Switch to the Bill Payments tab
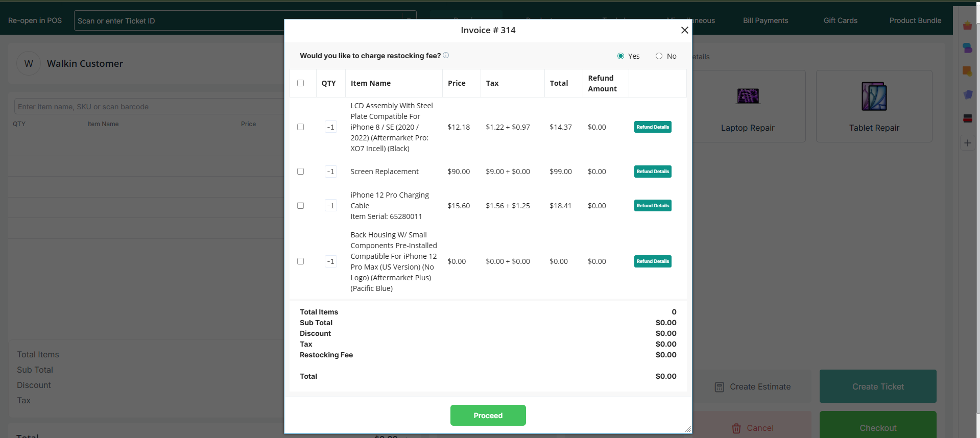Image resolution: width=980 pixels, height=438 pixels. pyautogui.click(x=766, y=20)
